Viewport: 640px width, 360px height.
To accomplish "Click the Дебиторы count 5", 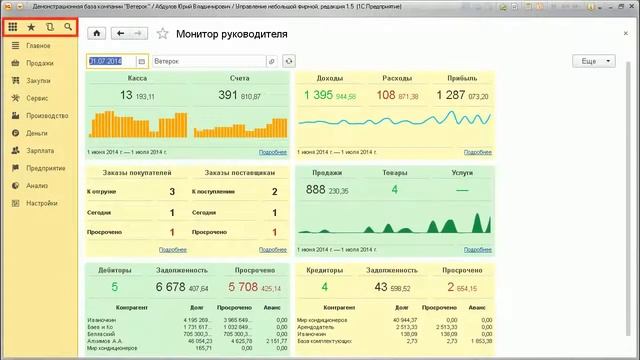I will point(115,287).
